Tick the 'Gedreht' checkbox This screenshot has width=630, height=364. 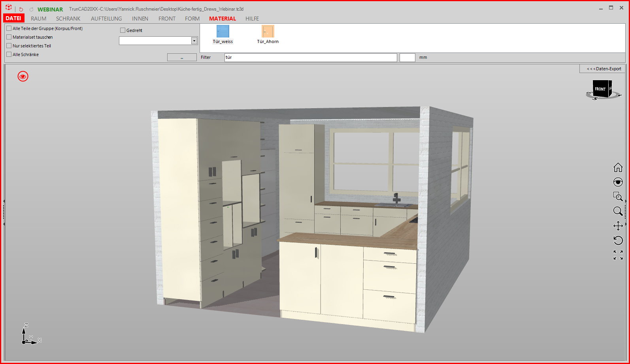click(x=123, y=30)
